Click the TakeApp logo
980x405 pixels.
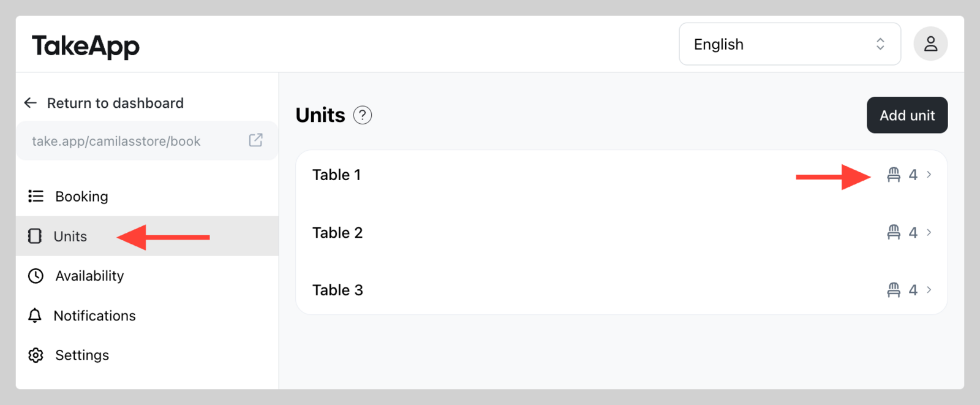(86, 46)
